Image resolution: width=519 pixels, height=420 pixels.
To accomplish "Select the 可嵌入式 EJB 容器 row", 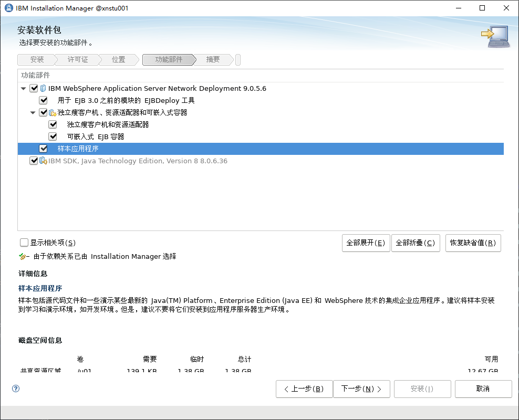I will coord(261,136).
